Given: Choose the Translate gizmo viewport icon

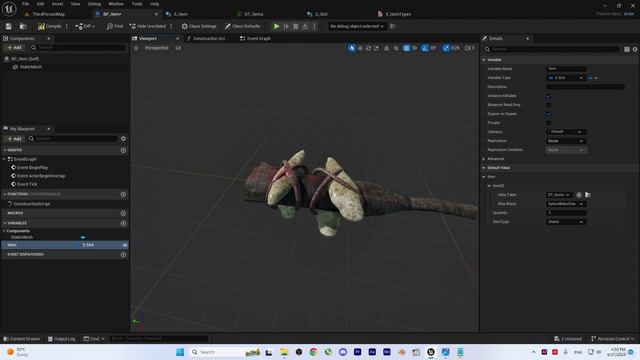Looking at the screenshot, I should coord(360,48).
